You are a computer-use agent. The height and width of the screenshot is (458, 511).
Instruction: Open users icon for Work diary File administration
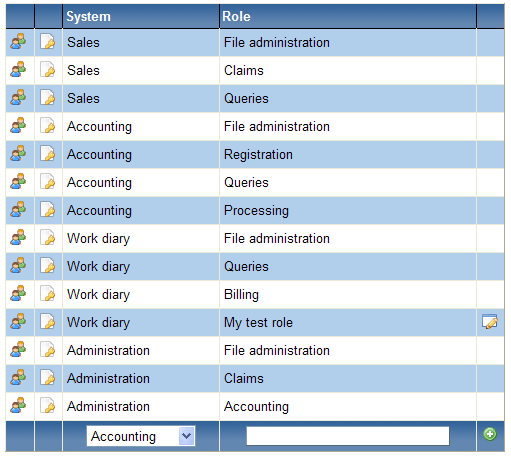click(x=18, y=238)
